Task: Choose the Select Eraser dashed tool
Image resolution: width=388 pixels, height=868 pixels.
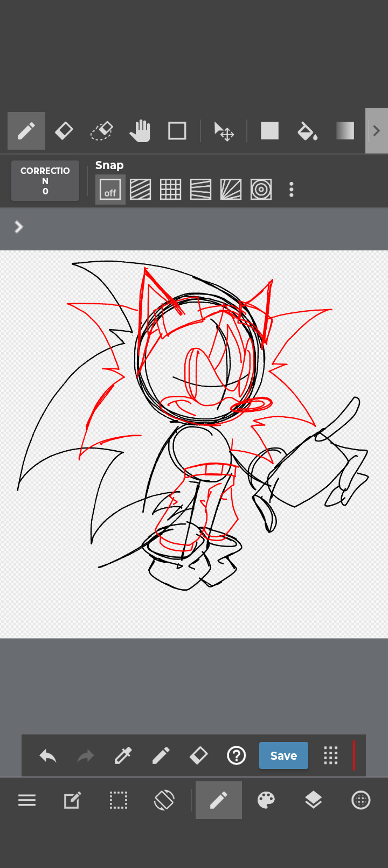Action: pyautogui.click(x=101, y=131)
